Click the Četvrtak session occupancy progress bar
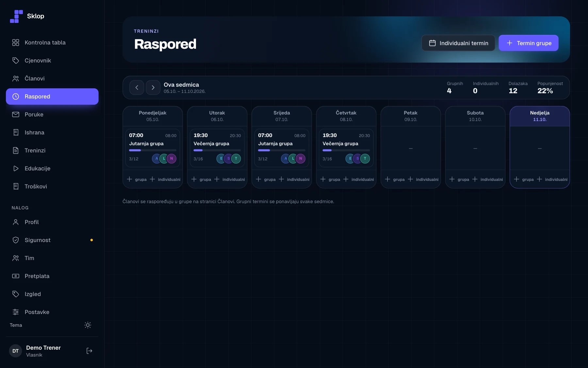Image resolution: width=588 pixels, height=368 pixels. point(346,150)
